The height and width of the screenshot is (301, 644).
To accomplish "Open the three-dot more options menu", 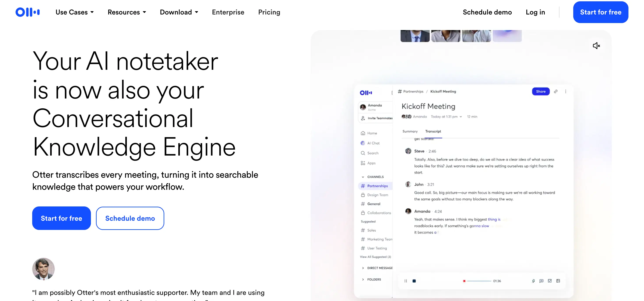I will 566,91.
